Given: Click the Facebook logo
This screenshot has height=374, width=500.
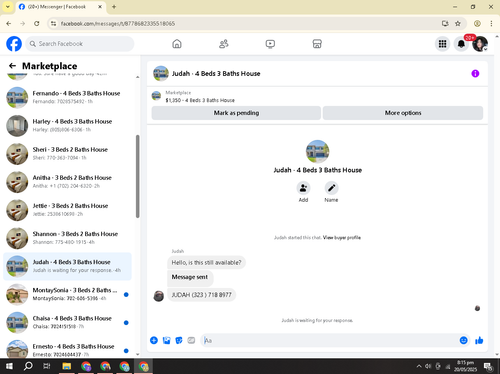Looking at the screenshot, I should [14, 44].
